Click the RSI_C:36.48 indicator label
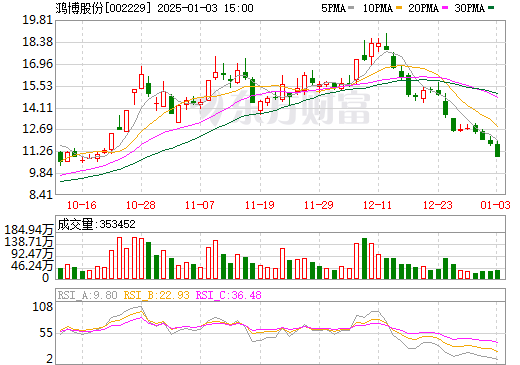 229,295
